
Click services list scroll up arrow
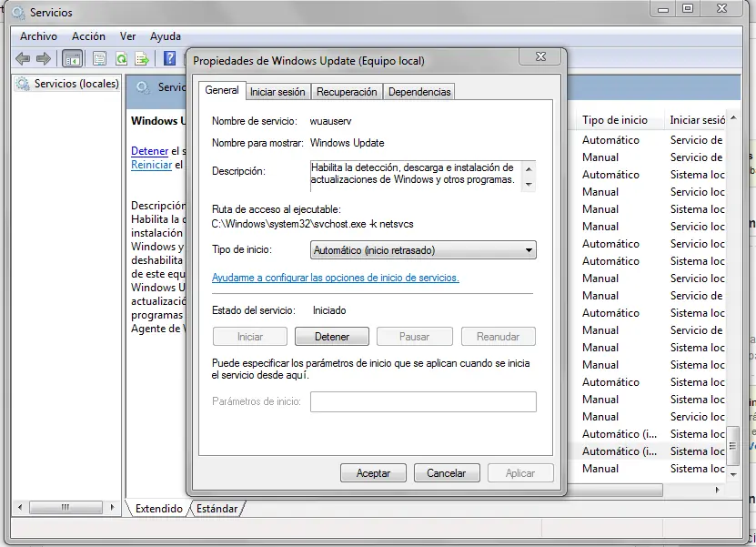733,117
